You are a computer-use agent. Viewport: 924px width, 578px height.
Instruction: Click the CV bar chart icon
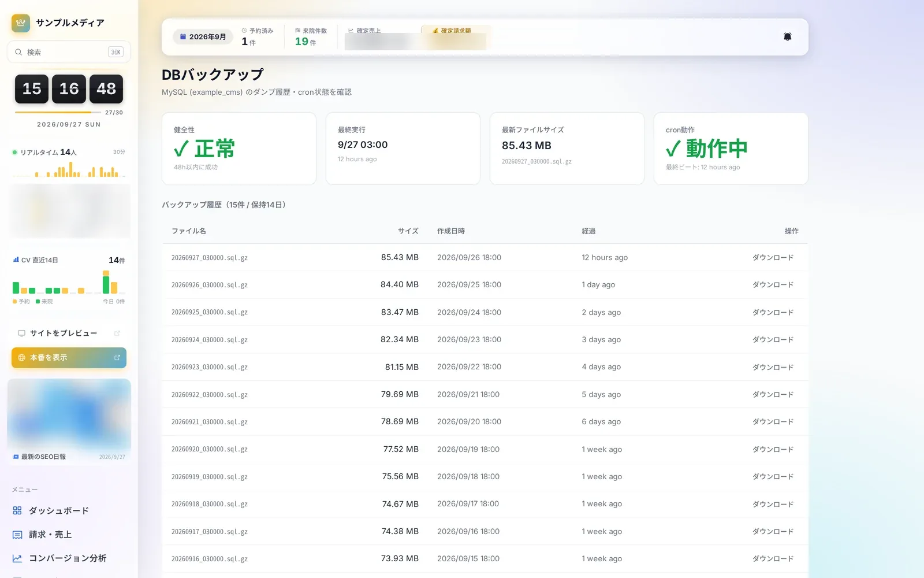point(16,260)
